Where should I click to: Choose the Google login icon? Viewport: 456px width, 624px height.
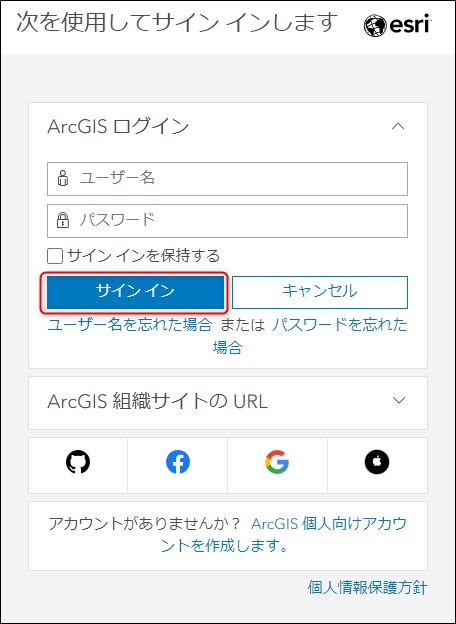(277, 462)
